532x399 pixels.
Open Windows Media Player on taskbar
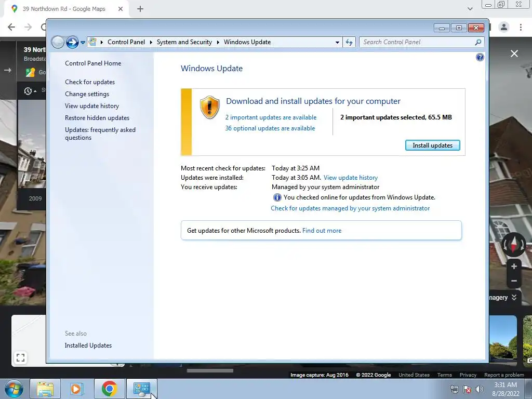(76, 389)
